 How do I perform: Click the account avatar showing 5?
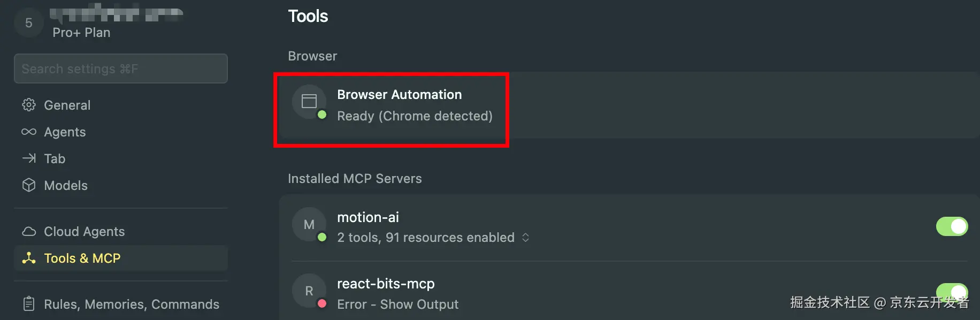(29, 23)
